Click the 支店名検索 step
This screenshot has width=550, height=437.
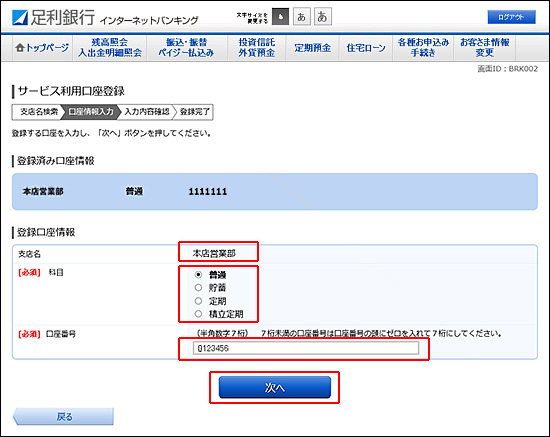pos(38,112)
